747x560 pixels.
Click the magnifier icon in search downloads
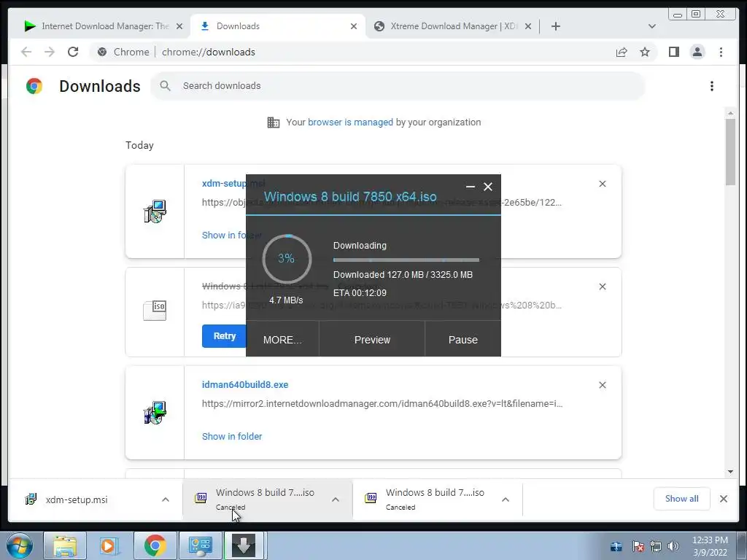(166, 86)
